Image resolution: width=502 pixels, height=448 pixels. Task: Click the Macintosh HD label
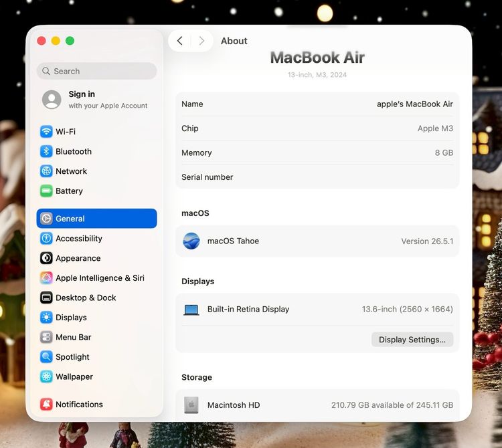click(234, 405)
